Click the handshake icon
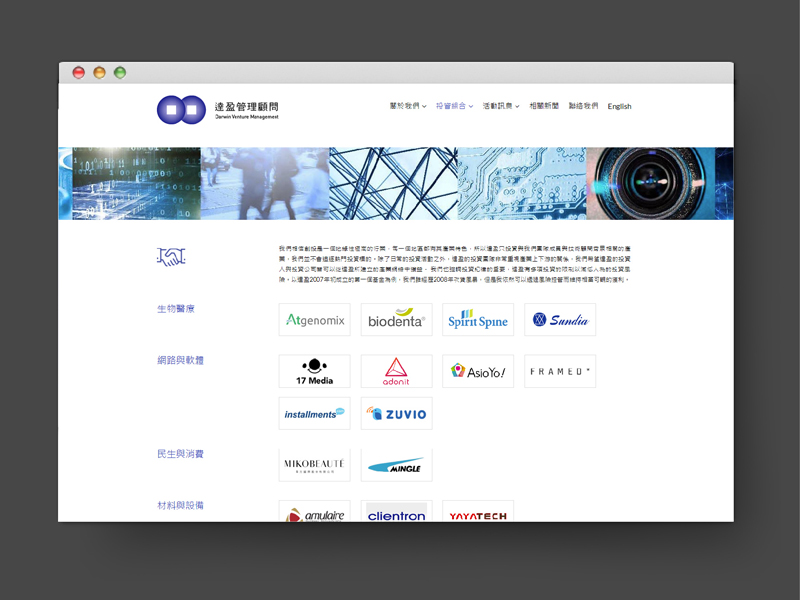Image resolution: width=800 pixels, height=600 pixels. pyautogui.click(x=171, y=257)
